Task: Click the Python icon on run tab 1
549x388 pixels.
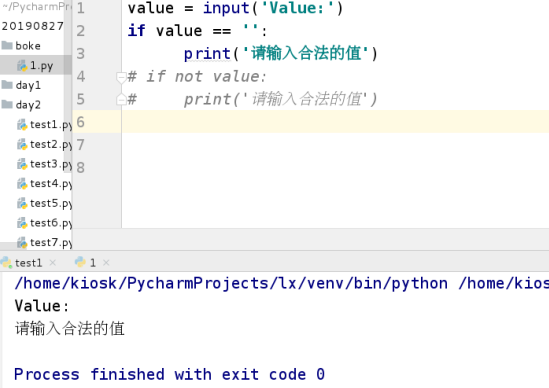Action: (81, 262)
